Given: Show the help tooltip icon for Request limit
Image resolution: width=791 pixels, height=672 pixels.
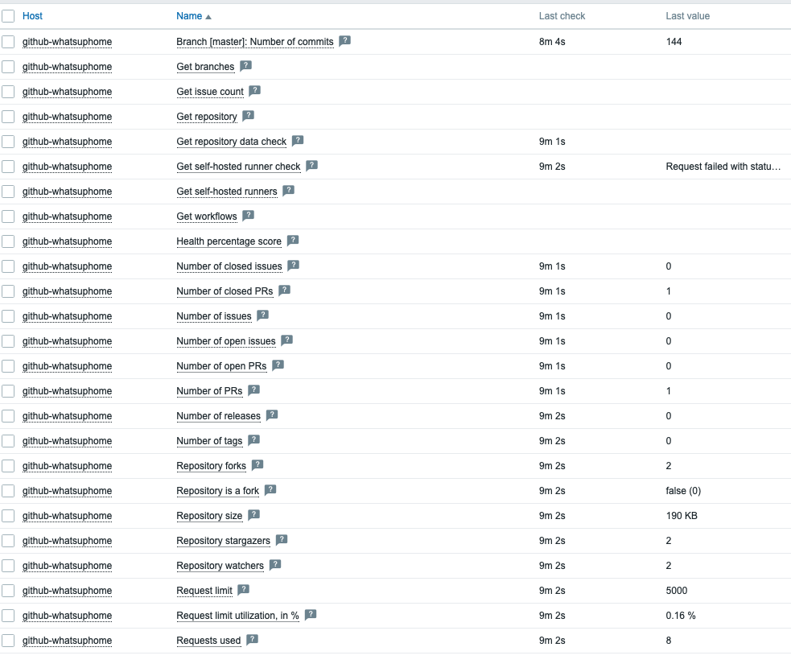Looking at the screenshot, I should click(x=244, y=590).
